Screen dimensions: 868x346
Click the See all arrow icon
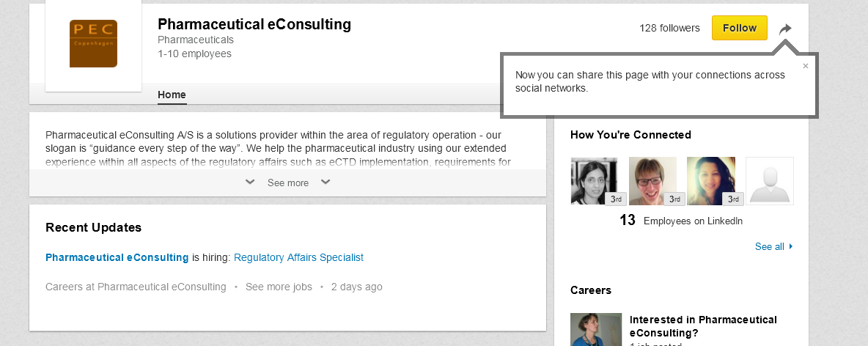tap(790, 246)
